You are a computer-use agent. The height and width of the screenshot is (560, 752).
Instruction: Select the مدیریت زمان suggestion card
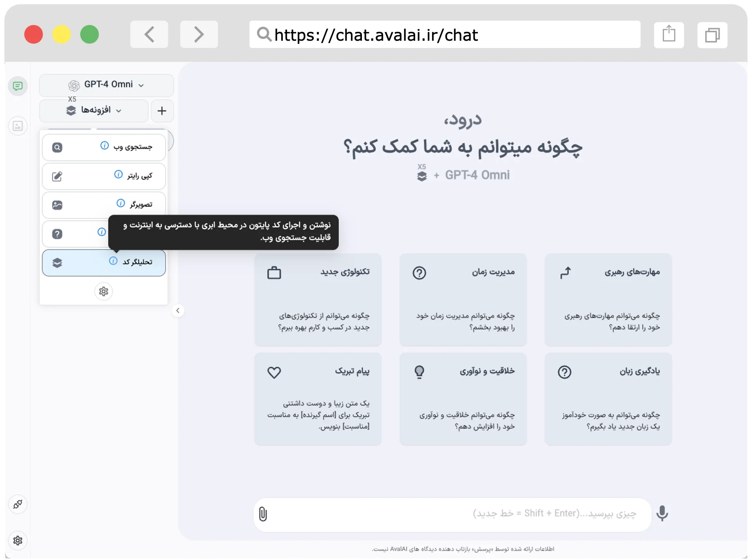point(463,300)
